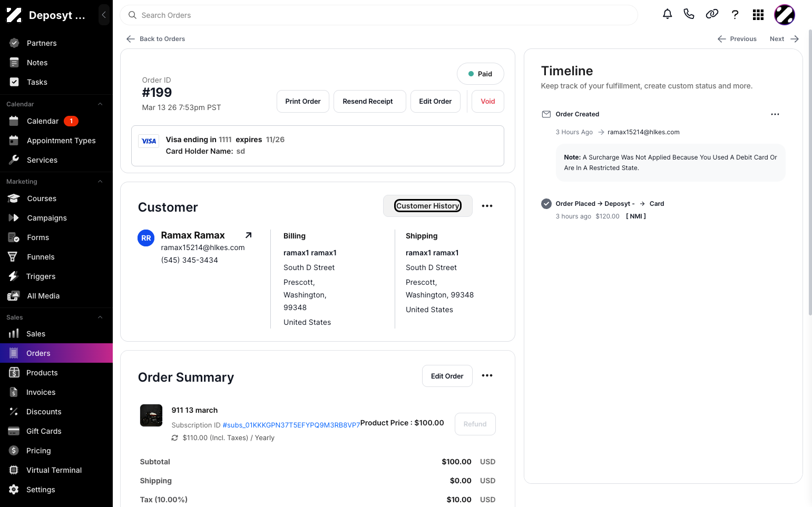The image size is (812, 507).
Task: Go to Next order
Action: point(784,39)
